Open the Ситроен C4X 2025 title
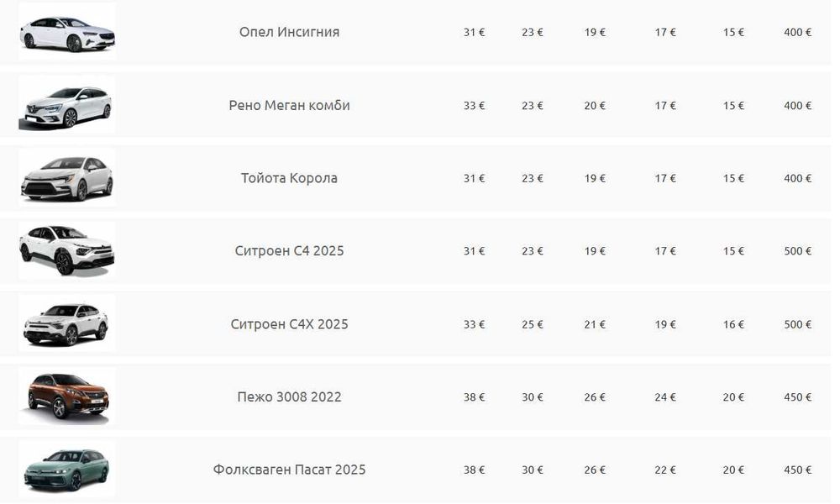The width and height of the screenshot is (840, 504). [x=289, y=324]
